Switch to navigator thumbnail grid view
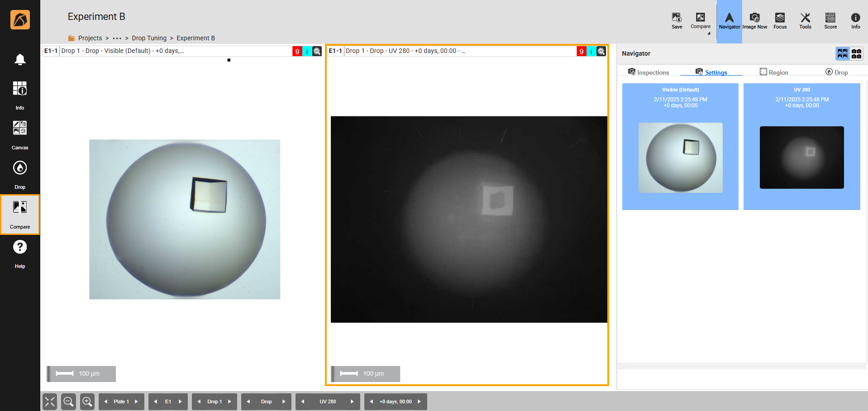Image resolution: width=868 pixels, height=411 pixels. tap(842, 54)
